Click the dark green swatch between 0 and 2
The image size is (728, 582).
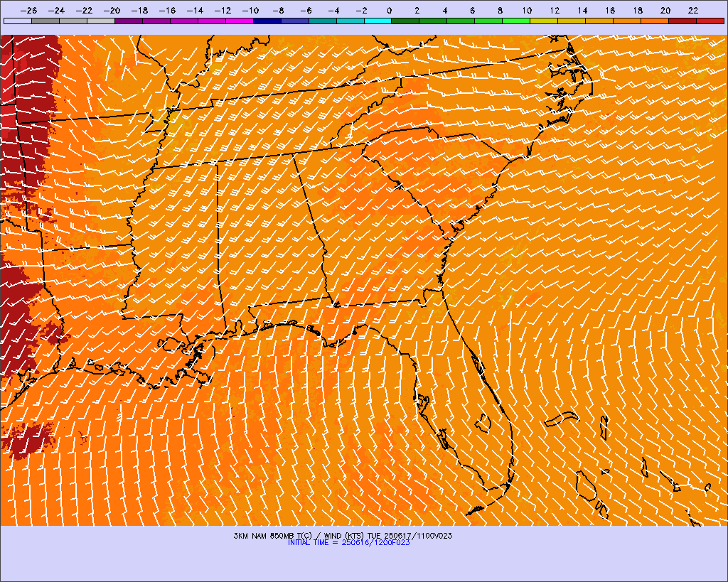(x=405, y=21)
